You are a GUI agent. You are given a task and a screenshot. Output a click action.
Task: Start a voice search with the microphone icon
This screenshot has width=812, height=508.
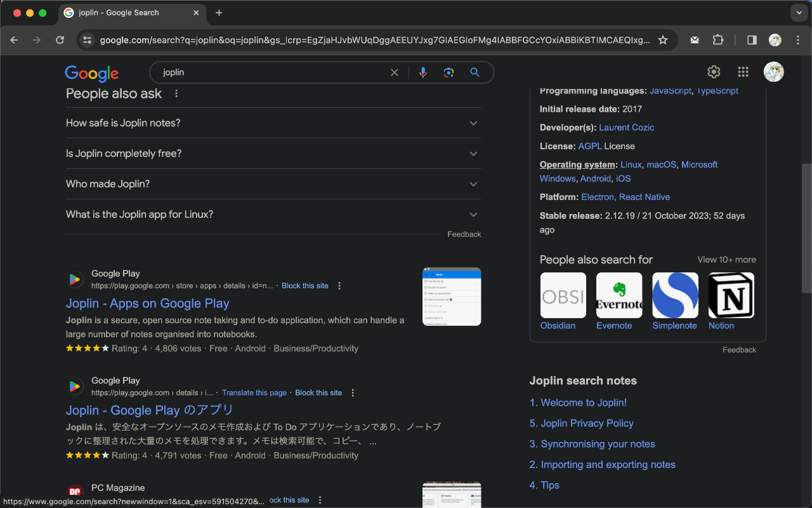(x=423, y=72)
